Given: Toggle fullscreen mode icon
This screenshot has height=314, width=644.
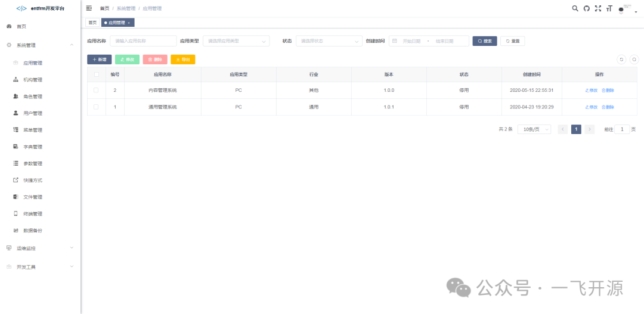Looking at the screenshot, I should (598, 8).
